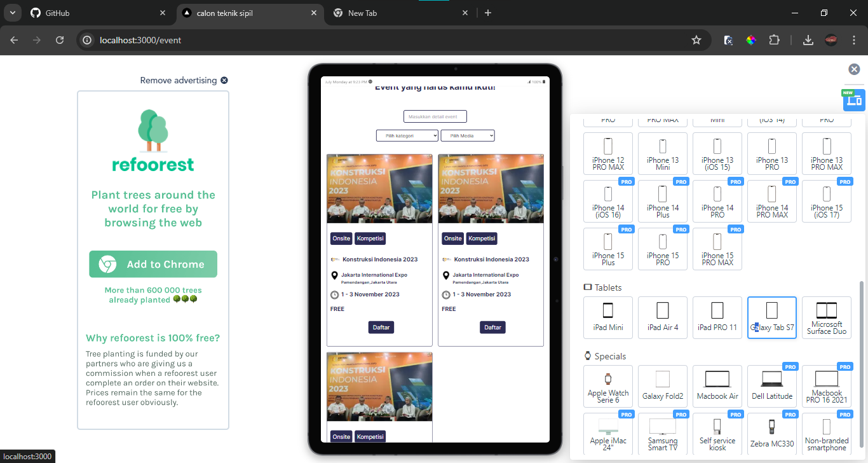Open the first Konstruksi Indonesia 2023 image
This screenshot has width=868, height=463.
(x=379, y=189)
